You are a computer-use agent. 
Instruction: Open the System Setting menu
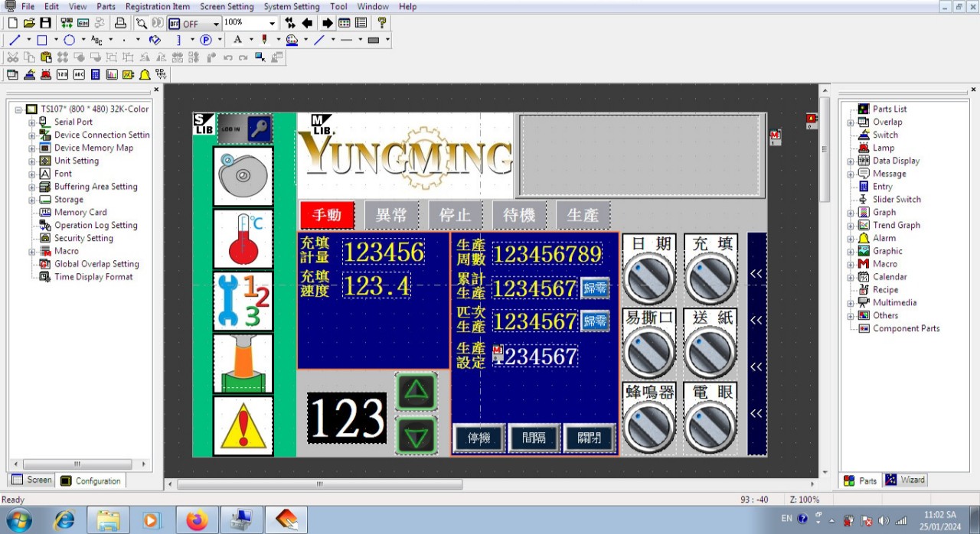[292, 6]
